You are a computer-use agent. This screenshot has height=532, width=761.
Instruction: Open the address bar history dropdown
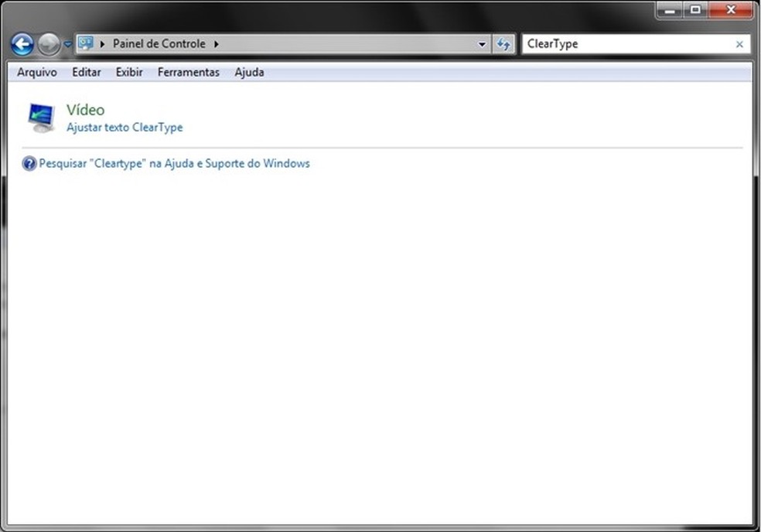(x=482, y=44)
